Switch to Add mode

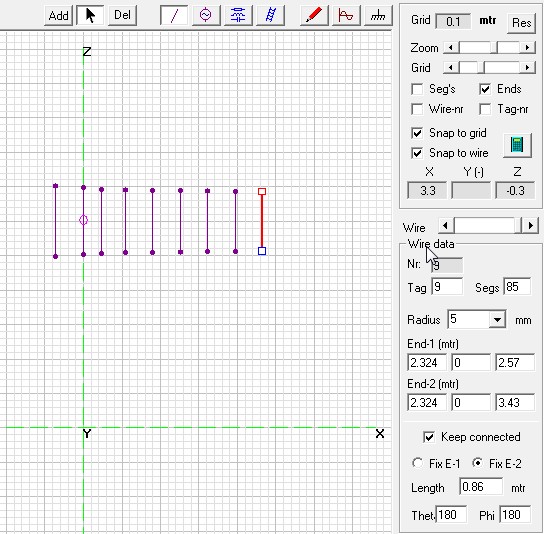click(58, 15)
